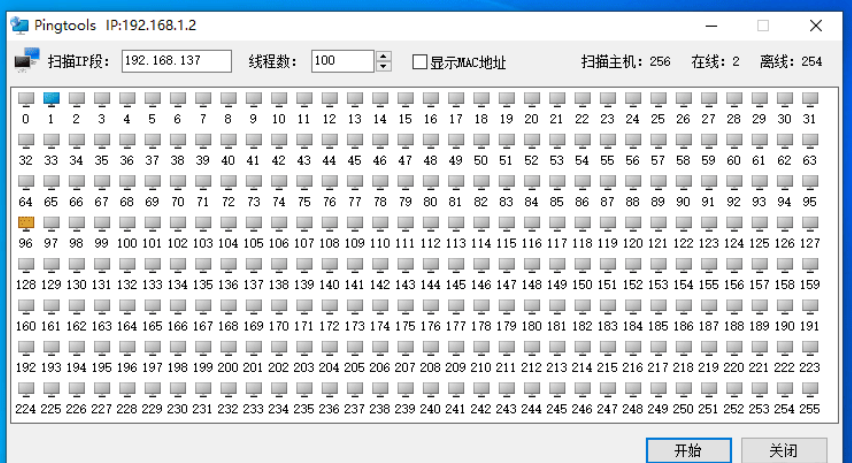The width and height of the screenshot is (852, 463).
Task: Click the 关闭 button
Action: [x=784, y=451]
